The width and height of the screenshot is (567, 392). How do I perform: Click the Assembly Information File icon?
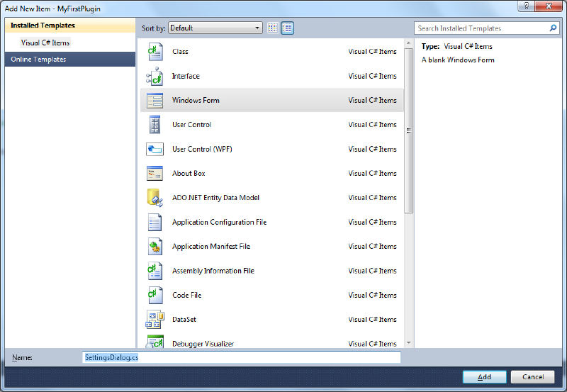pos(155,271)
